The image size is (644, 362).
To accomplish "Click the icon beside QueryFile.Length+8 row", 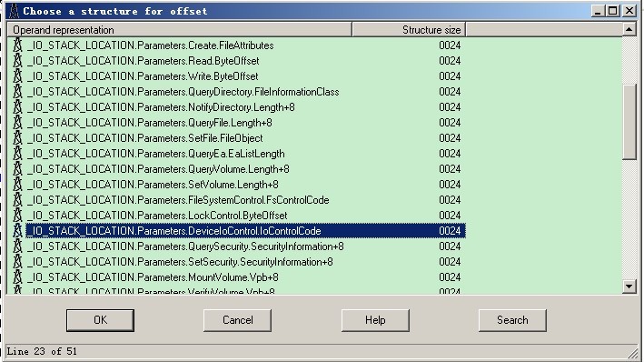I will (17, 123).
